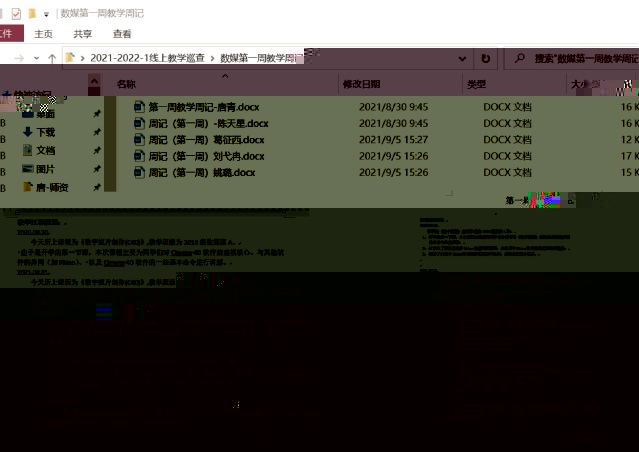The width and height of the screenshot is (639, 452).
Task: Click the refresh button beside address bar
Action: click(x=486, y=59)
